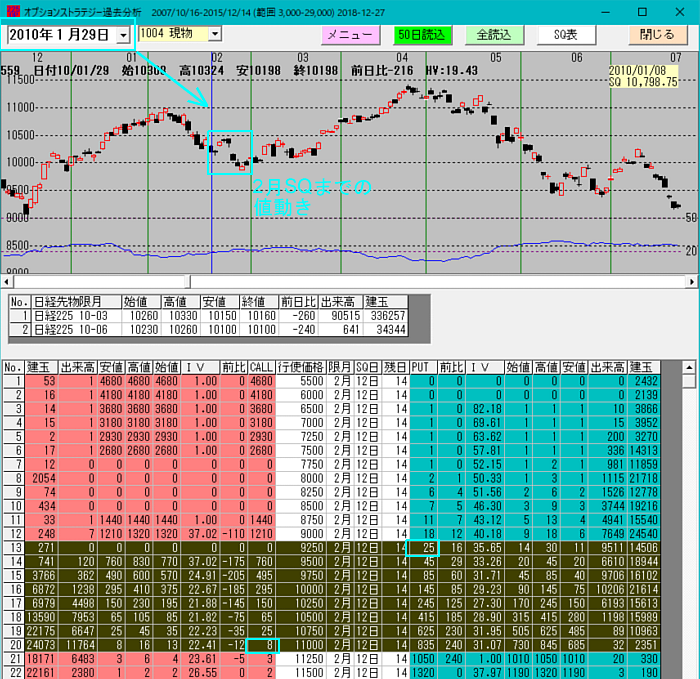
Task: Click the 残日 column header
Action: tap(396, 367)
